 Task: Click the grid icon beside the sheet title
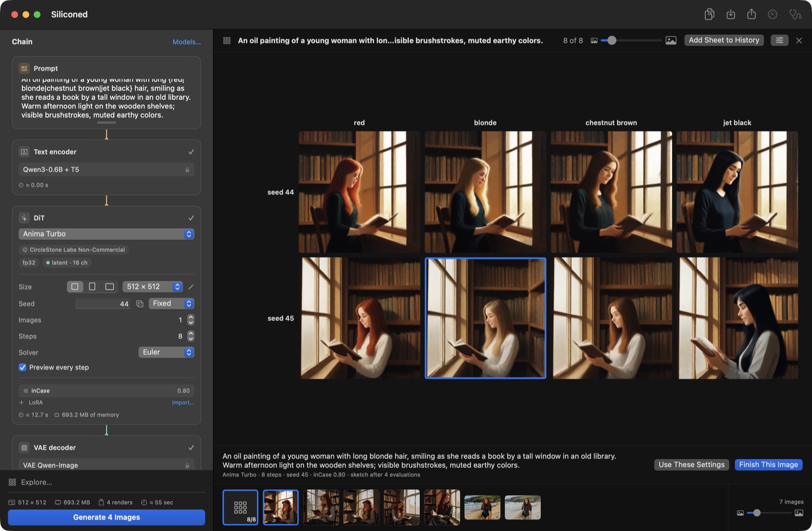tap(227, 41)
